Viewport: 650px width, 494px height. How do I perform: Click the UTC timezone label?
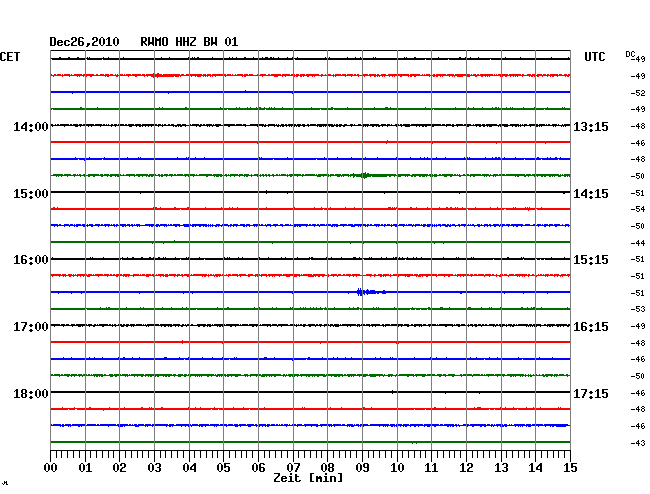click(x=594, y=57)
